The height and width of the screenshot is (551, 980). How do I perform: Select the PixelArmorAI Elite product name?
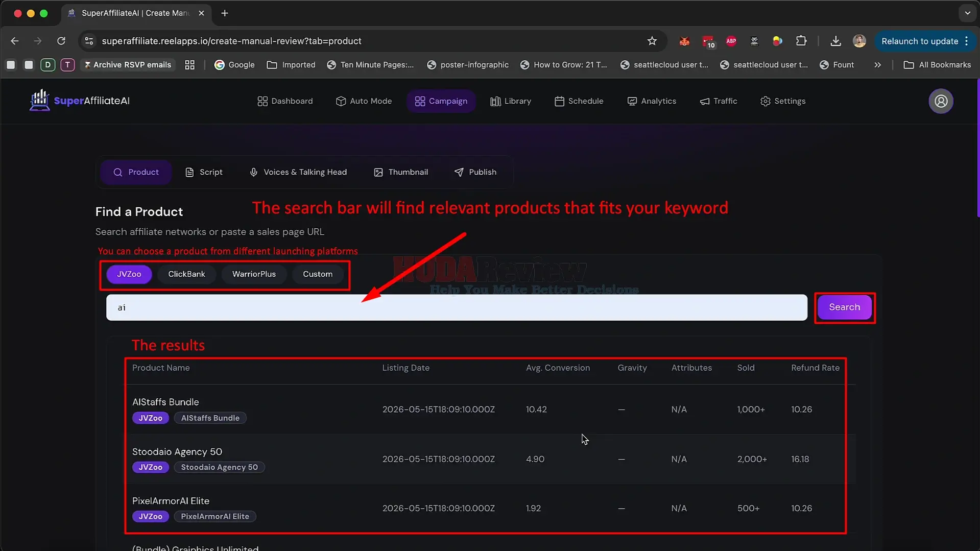(x=171, y=501)
